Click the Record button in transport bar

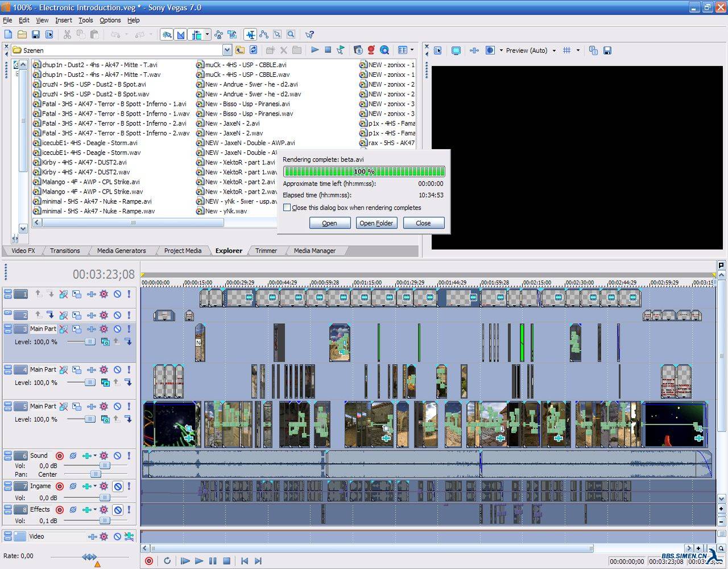[149, 560]
